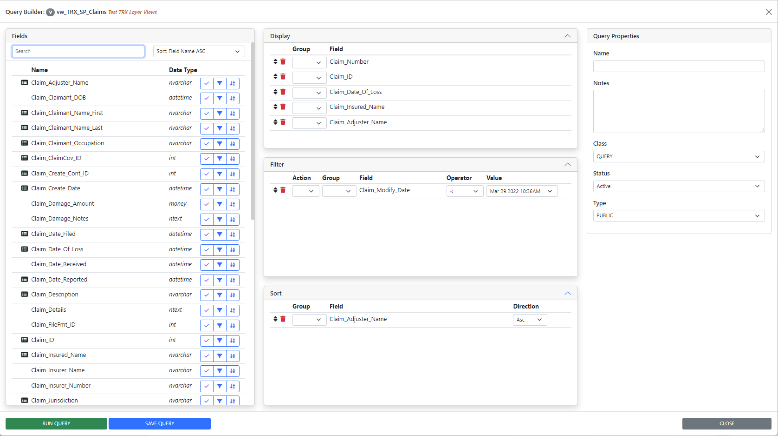Viewport: 778px width, 436px height.
Task: Open the Type dropdown in Query Properties
Action: (x=678, y=216)
